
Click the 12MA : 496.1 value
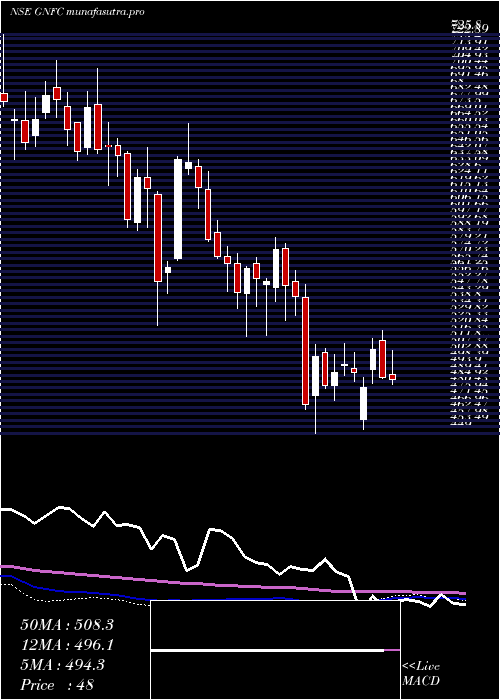[x=67, y=644]
